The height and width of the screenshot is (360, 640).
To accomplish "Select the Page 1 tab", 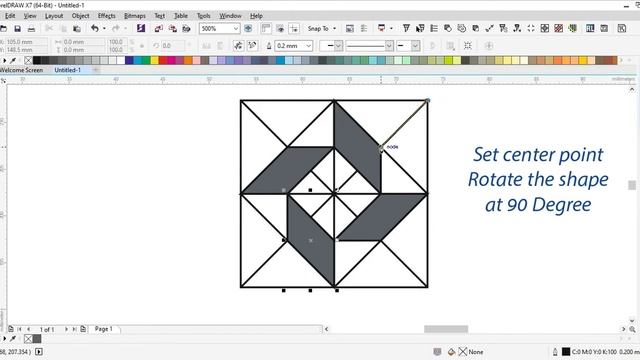I will [x=103, y=329].
